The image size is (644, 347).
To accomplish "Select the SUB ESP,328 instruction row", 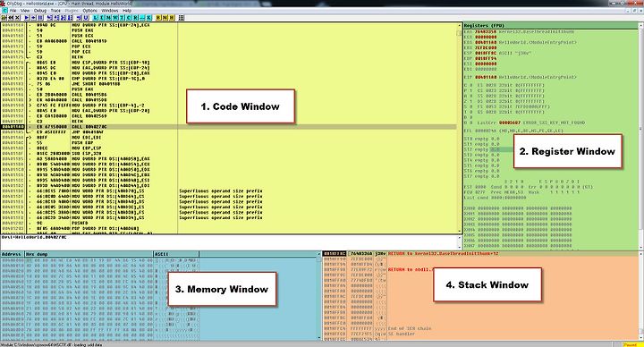I will click(x=228, y=154).
